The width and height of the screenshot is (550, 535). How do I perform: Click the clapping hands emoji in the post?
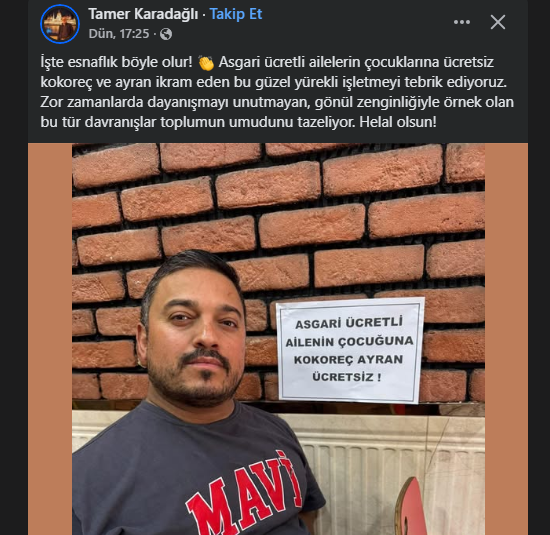tap(206, 63)
